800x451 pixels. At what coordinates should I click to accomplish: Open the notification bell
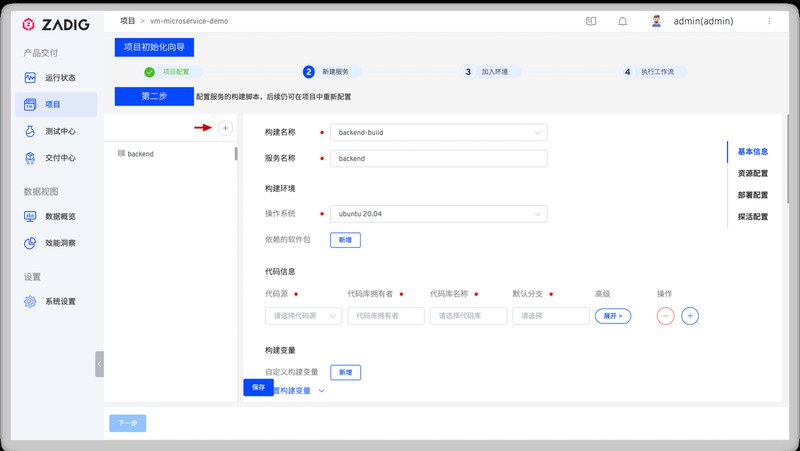pyautogui.click(x=623, y=21)
